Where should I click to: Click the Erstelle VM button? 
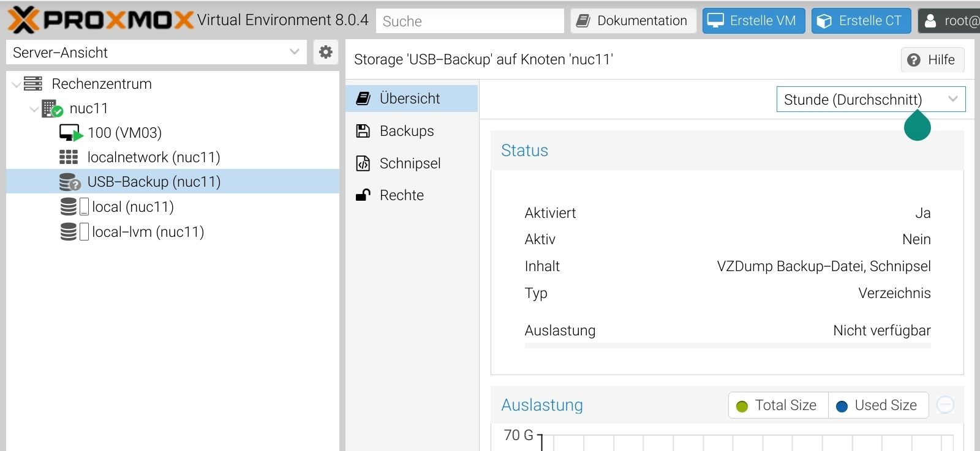(753, 21)
